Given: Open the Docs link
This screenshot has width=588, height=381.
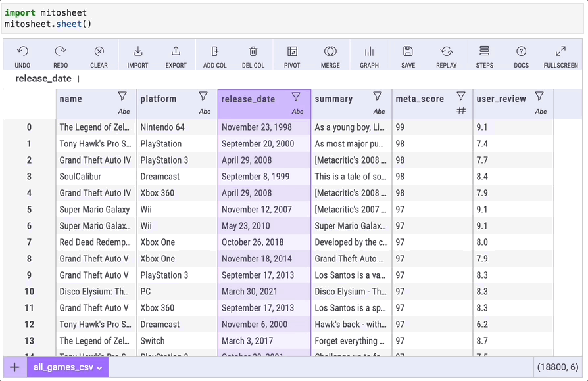Looking at the screenshot, I should 521,56.
